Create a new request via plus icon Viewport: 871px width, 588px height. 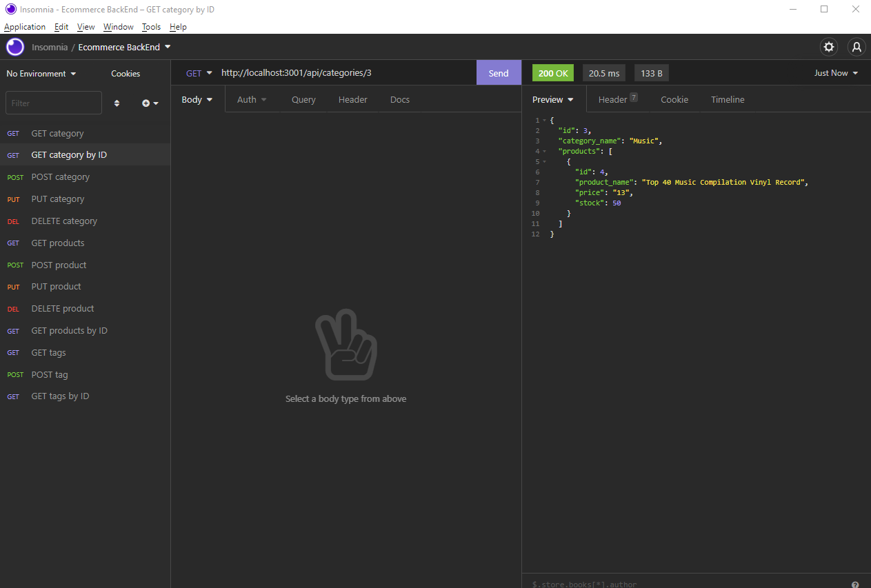tap(146, 103)
